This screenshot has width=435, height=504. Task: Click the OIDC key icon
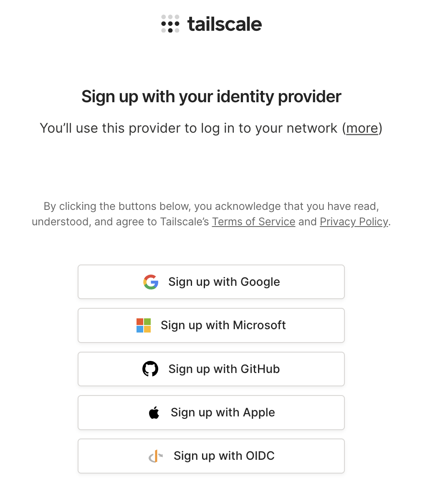(x=155, y=456)
